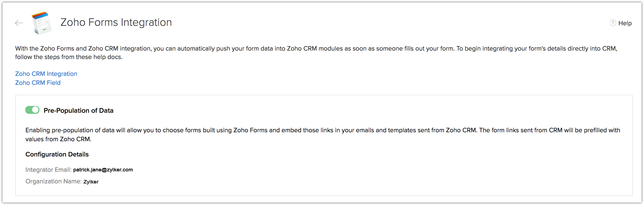
Task: Click the Zoho Forms notepad logo
Action: coord(41,23)
